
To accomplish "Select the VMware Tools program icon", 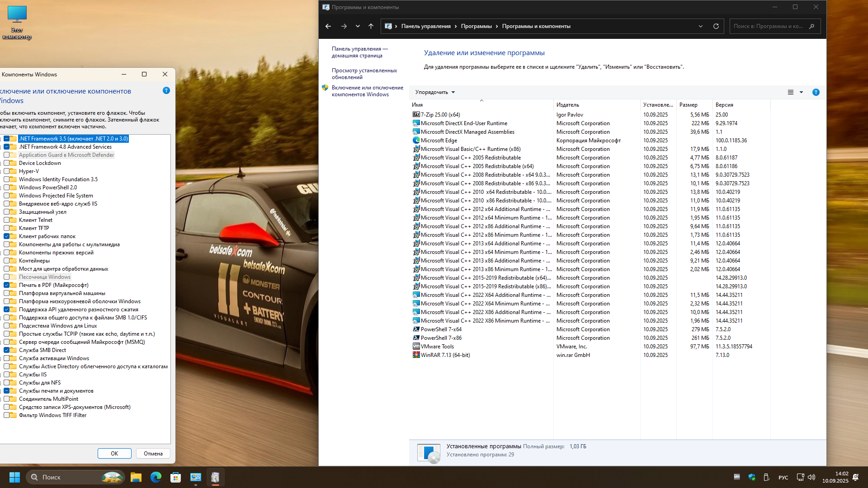I will 416,347.
